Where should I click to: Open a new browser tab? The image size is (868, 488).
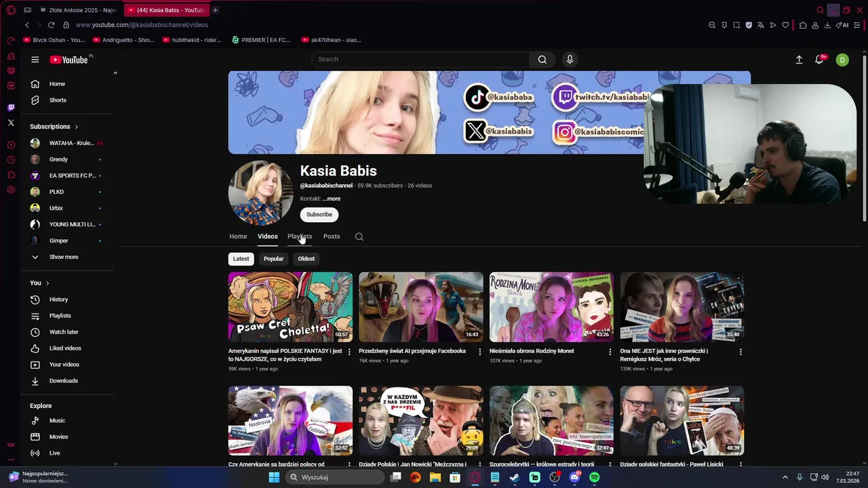tap(215, 10)
